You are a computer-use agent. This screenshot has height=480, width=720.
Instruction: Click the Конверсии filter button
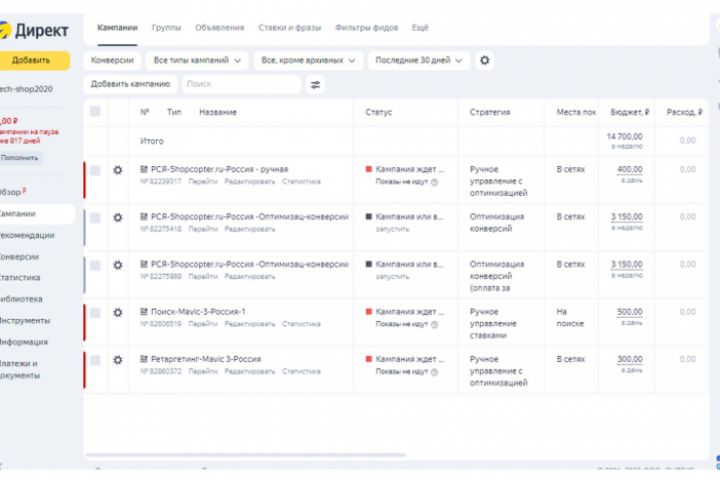coord(112,61)
